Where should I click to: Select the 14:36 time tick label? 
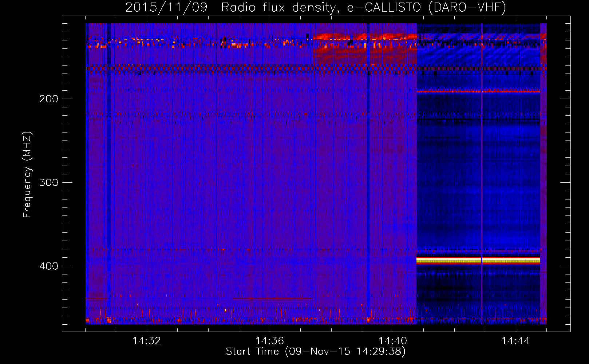tap(270, 341)
